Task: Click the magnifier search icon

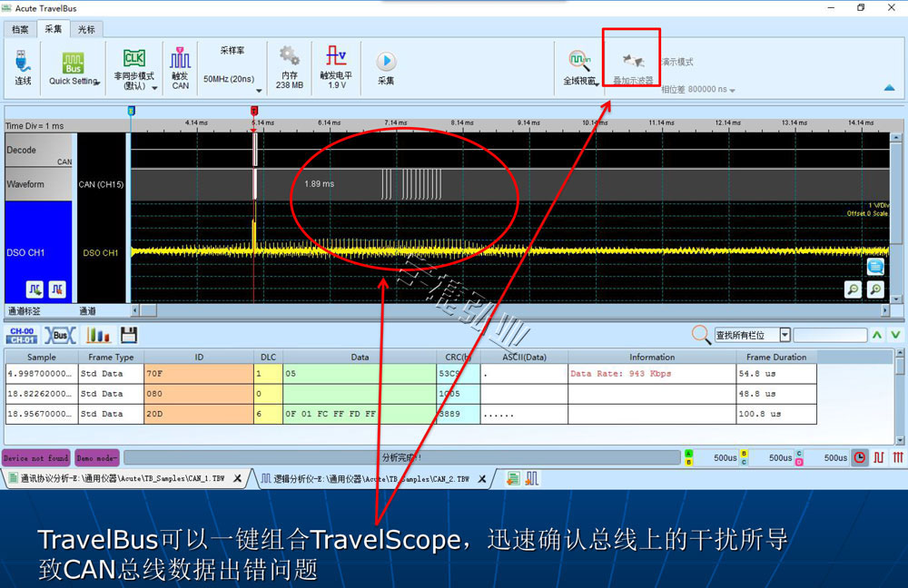Action: [701, 335]
